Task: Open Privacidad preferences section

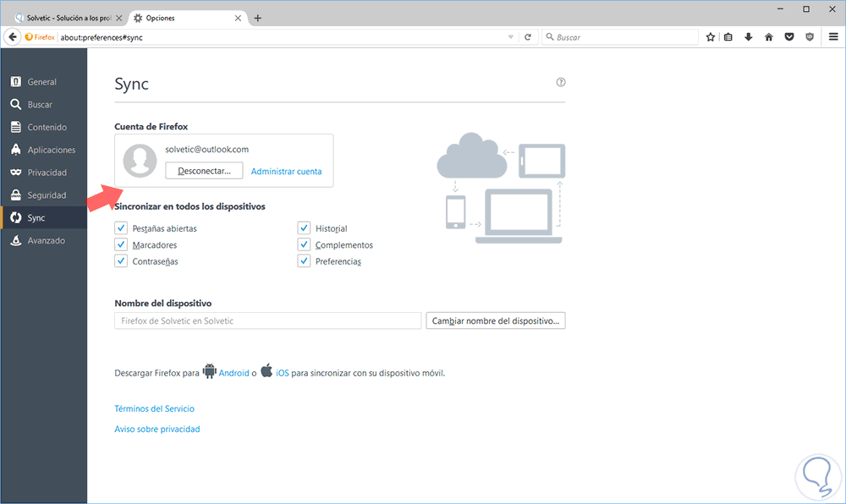Action: [x=44, y=173]
